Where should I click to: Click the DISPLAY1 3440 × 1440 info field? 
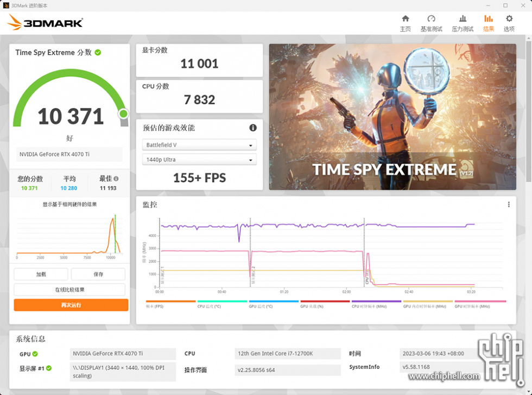[123, 372]
